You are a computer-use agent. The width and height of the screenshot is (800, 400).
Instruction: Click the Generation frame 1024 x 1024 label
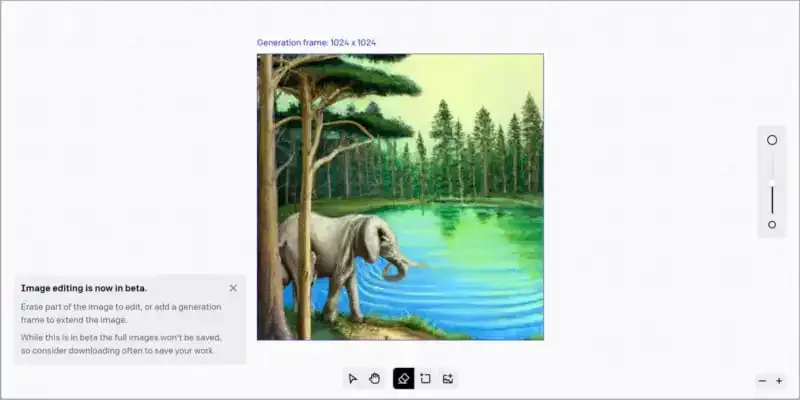(316, 43)
